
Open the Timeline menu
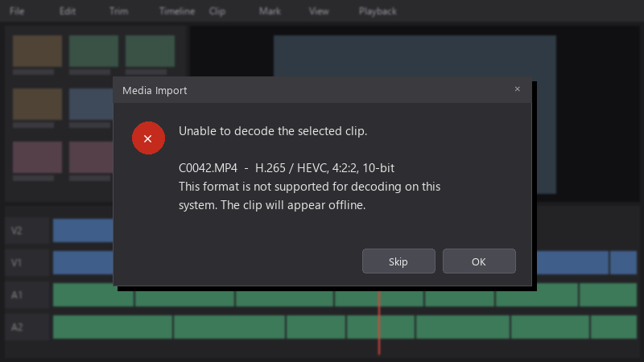pos(176,11)
